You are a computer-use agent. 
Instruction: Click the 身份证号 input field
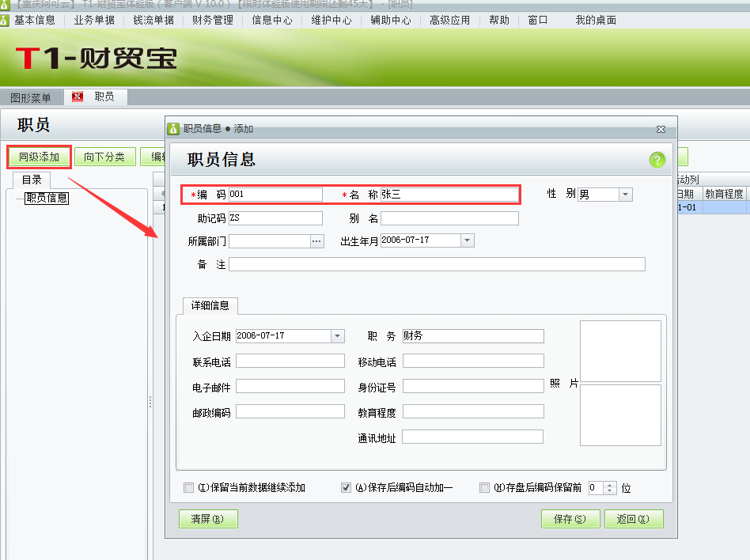pos(473,386)
